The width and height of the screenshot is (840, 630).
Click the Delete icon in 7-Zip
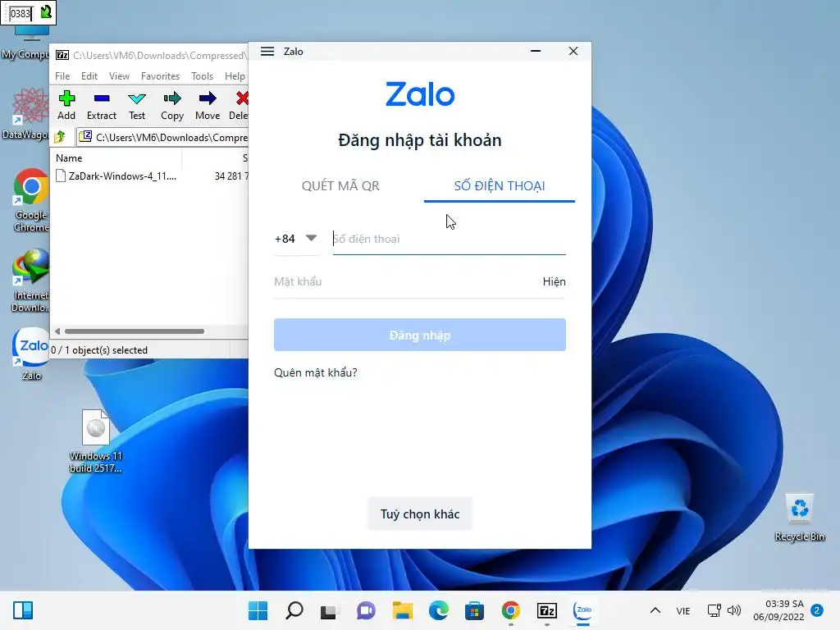coord(240,106)
